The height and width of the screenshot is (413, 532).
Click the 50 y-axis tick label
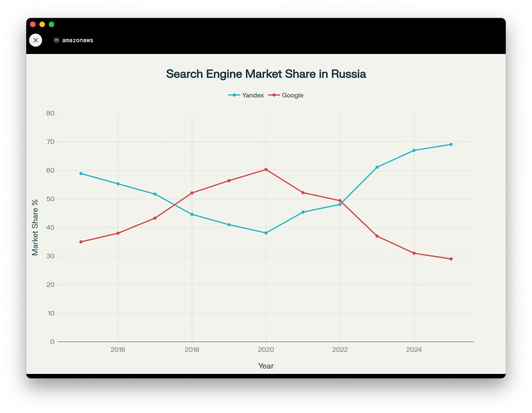pyautogui.click(x=50, y=199)
